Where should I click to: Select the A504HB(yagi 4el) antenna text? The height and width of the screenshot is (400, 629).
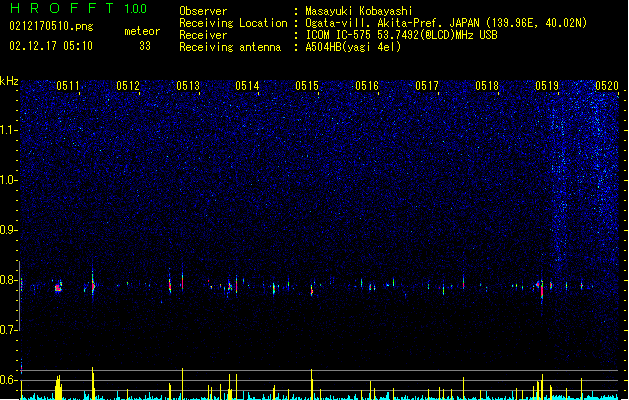[353, 47]
